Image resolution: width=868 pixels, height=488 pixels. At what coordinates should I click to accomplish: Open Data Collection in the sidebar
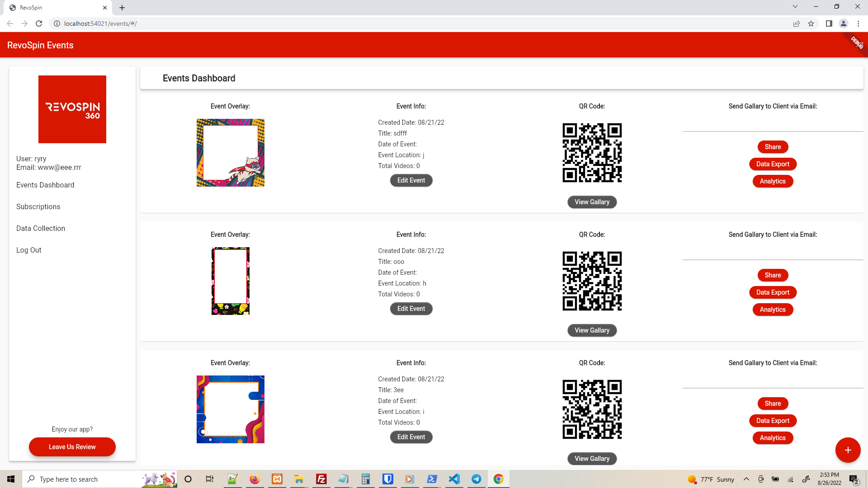[x=41, y=228]
